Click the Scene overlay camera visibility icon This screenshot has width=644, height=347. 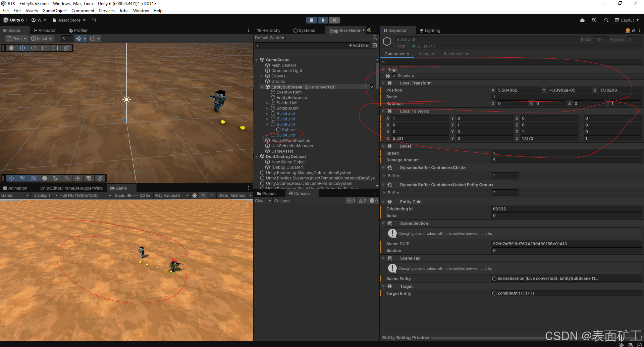tap(89, 178)
